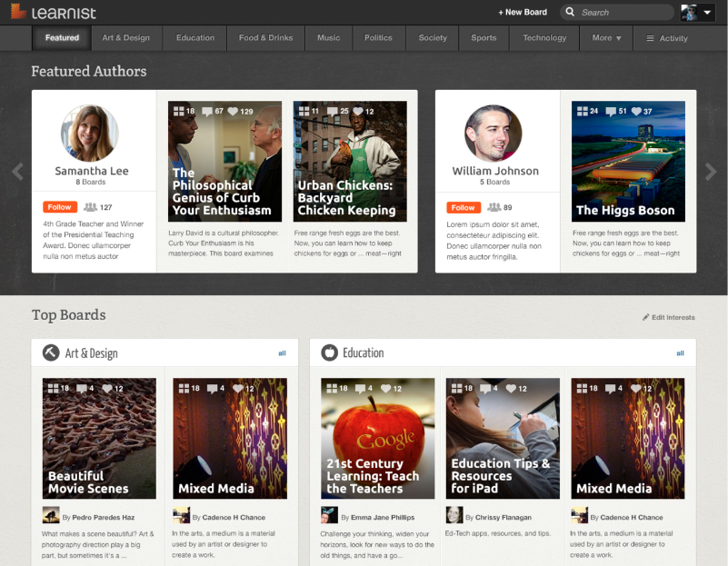Screen dimensions: 728x566
Task: Click followers icon under Samantha Lee
Action: pyautogui.click(x=90, y=207)
